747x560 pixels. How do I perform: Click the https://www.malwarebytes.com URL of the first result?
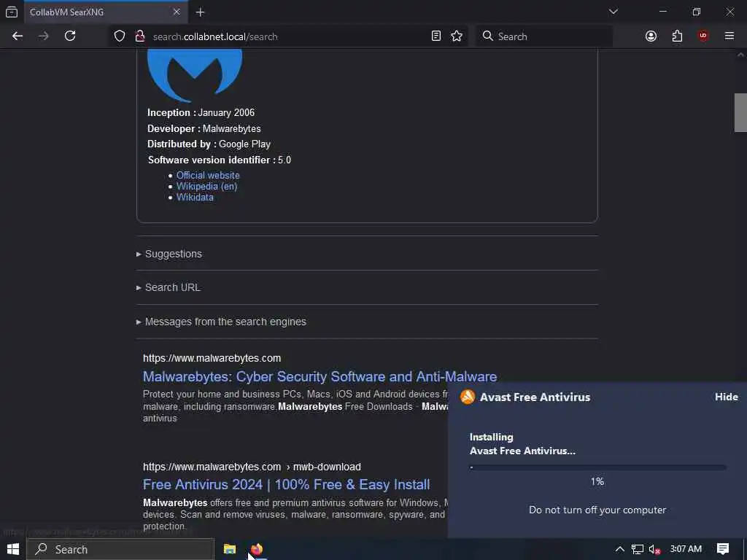point(212,358)
